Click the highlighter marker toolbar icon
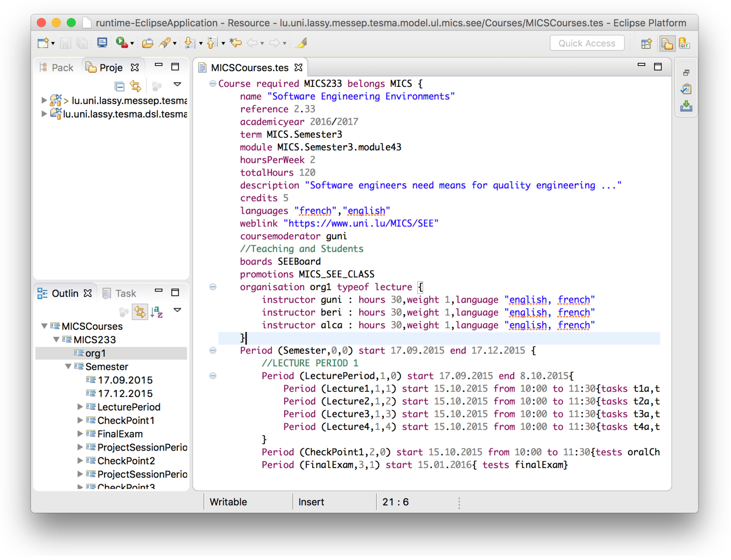The width and height of the screenshot is (731, 560). 301,43
